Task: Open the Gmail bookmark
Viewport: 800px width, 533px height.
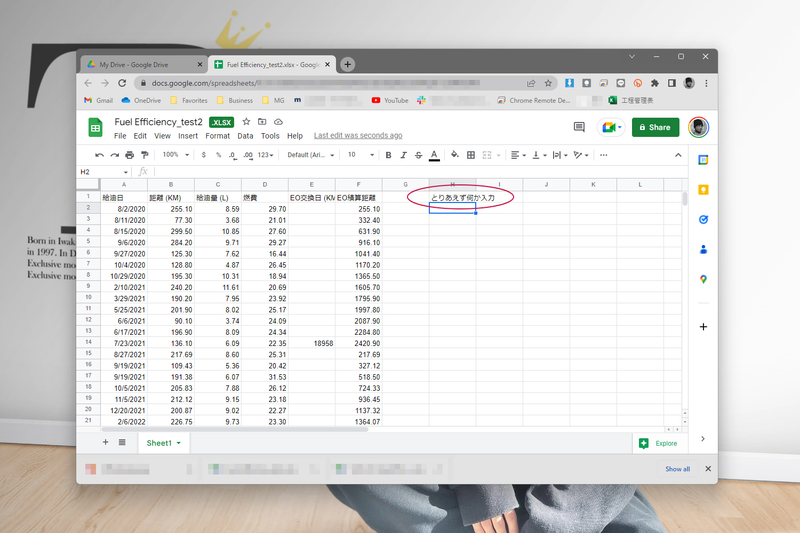Action: (98, 100)
